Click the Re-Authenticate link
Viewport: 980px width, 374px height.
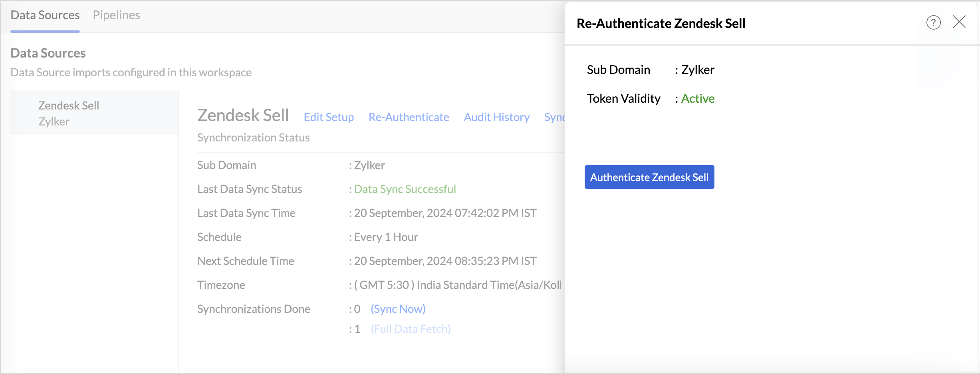coord(409,117)
